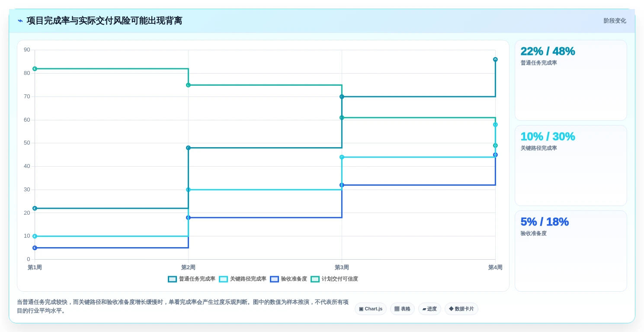Select the 第2周 point at 18 on 验收准备度
The height and width of the screenshot is (332, 644).
pyautogui.click(x=188, y=218)
